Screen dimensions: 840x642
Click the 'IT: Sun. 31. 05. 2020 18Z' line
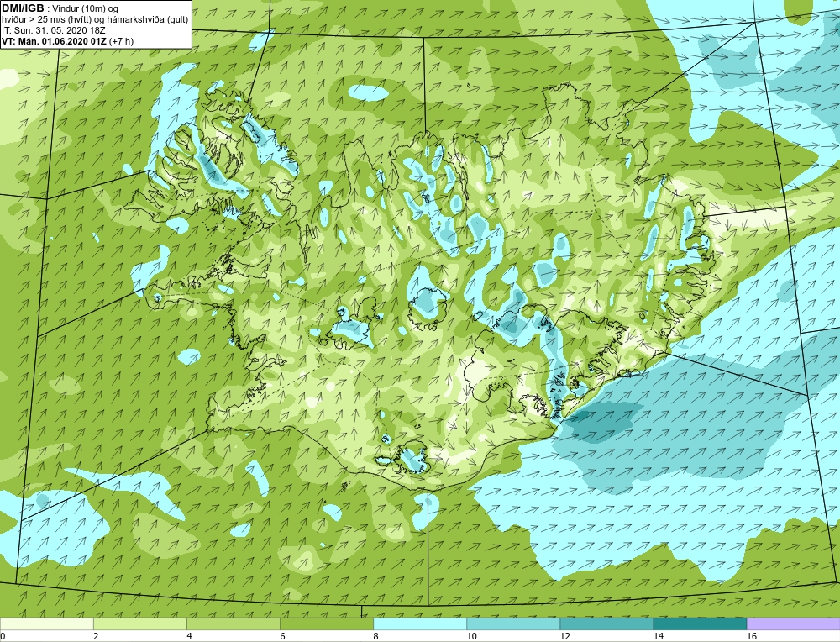(53, 30)
